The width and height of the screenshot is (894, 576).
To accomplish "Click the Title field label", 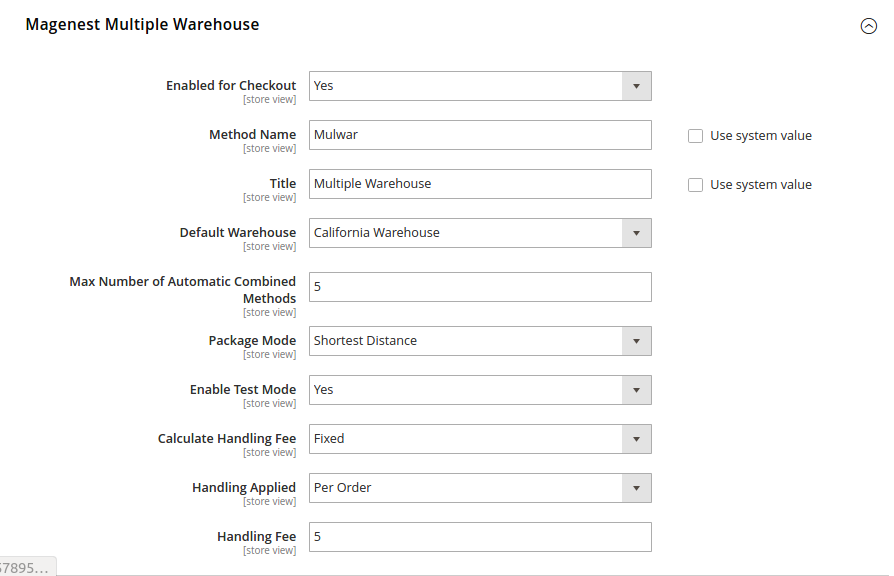I will tap(283, 184).
